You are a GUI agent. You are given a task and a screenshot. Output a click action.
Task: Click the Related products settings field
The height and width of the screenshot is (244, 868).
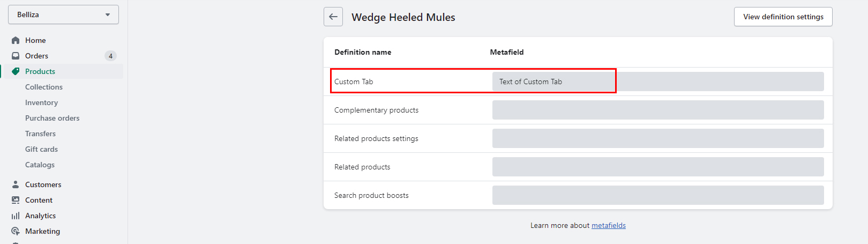coord(658,138)
